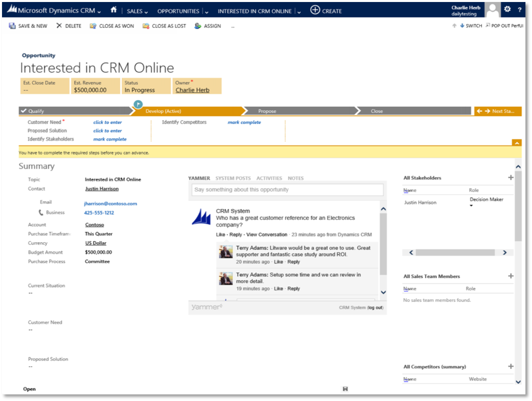The image size is (532, 401).
Task: Delete this opportunity record
Action: (x=69, y=26)
